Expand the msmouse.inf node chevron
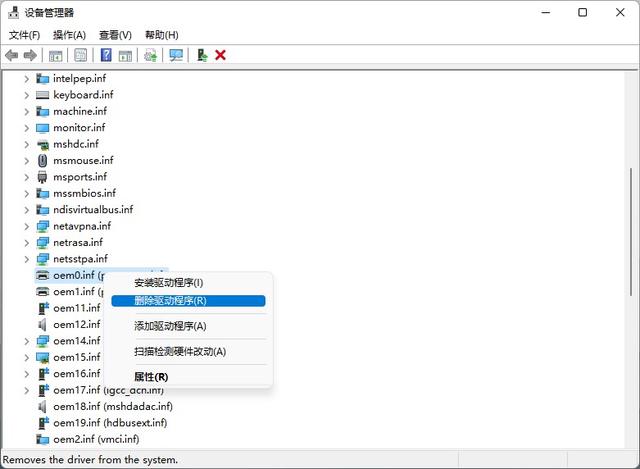 pyautogui.click(x=27, y=160)
